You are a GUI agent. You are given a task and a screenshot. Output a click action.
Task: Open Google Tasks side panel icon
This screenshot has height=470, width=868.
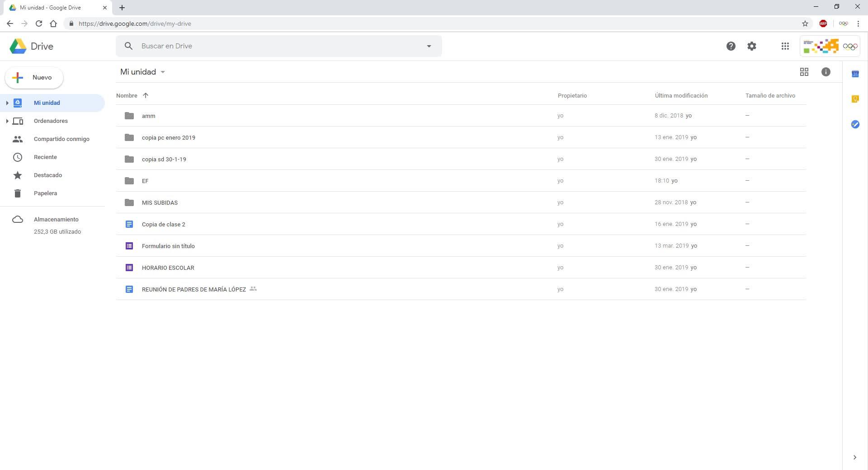pyautogui.click(x=855, y=124)
